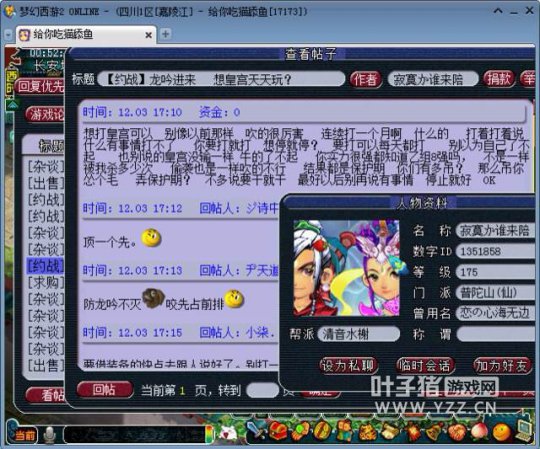Toggle the microphone voice icon
Image resolution: width=540 pixels, height=449 pixels.
point(50,435)
